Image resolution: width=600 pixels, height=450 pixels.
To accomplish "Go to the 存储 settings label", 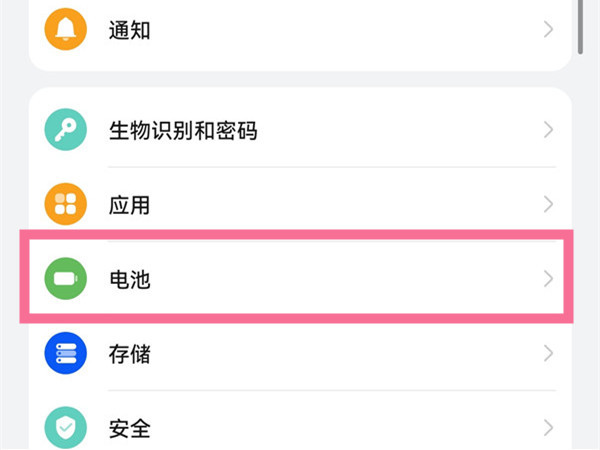I will (x=129, y=353).
